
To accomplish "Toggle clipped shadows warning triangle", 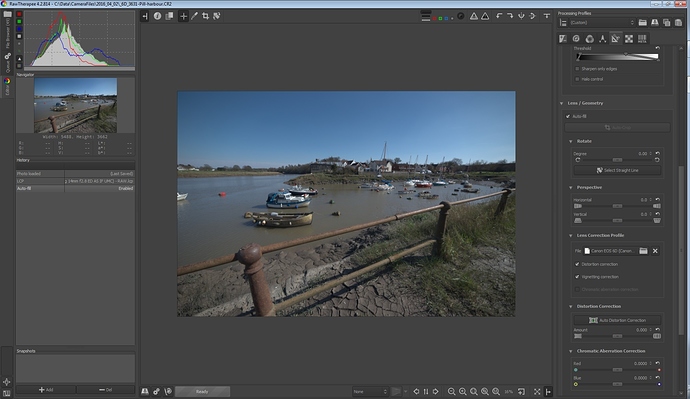I will point(473,16).
